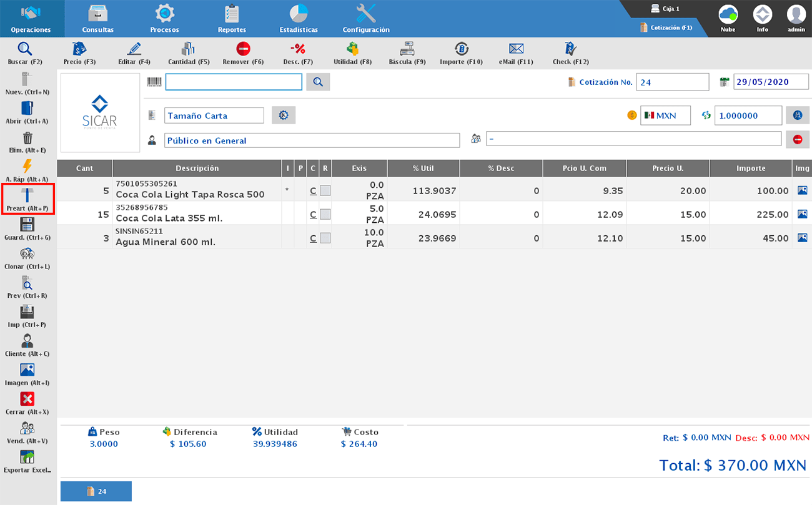Screen dimensions: 812x505
Task: Check R box for Coca Cola Lata row
Action: pyautogui.click(x=325, y=214)
